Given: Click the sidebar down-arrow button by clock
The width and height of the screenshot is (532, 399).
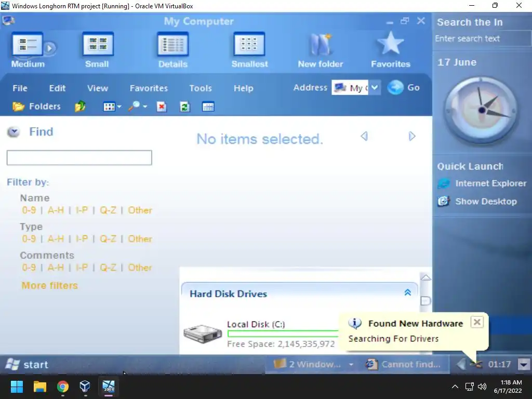Looking at the screenshot, I should 524,365.
